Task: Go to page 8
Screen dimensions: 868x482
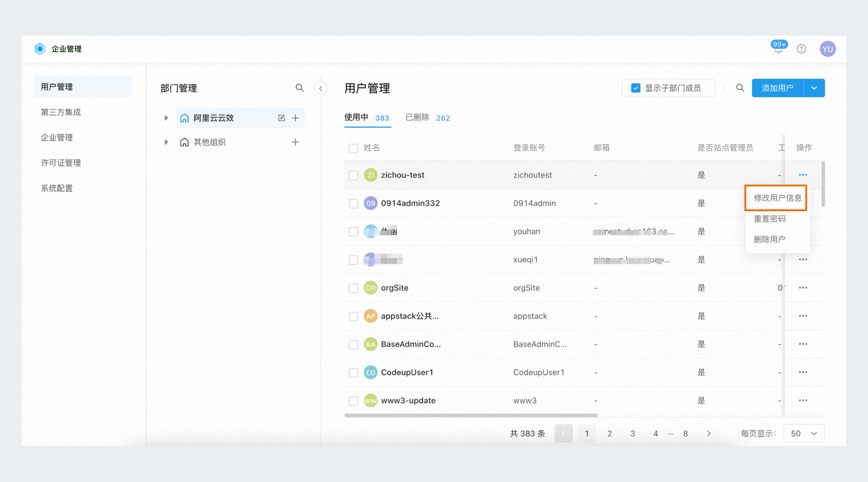Action: (685, 433)
